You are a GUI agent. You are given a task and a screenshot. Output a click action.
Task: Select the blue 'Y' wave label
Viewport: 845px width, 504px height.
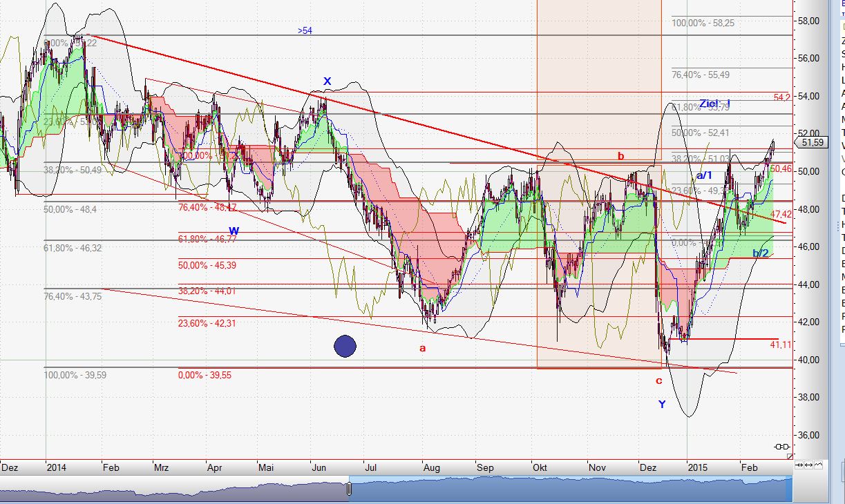coord(661,405)
